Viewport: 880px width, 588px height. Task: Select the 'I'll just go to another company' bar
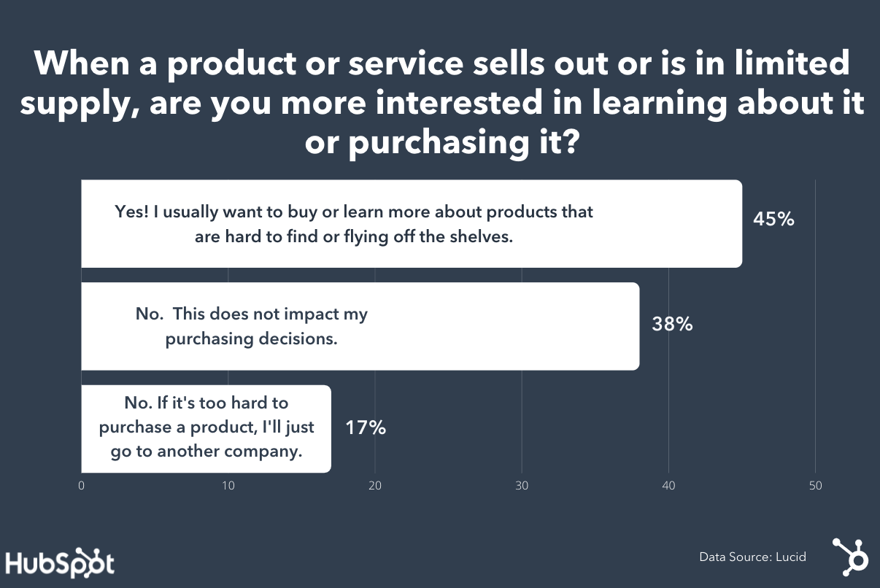(206, 428)
